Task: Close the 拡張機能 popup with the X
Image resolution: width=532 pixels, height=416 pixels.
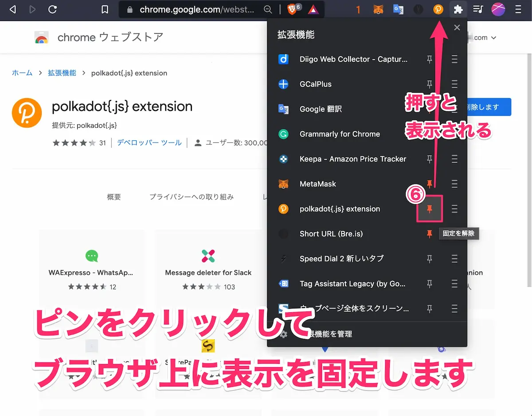Action: point(457,27)
